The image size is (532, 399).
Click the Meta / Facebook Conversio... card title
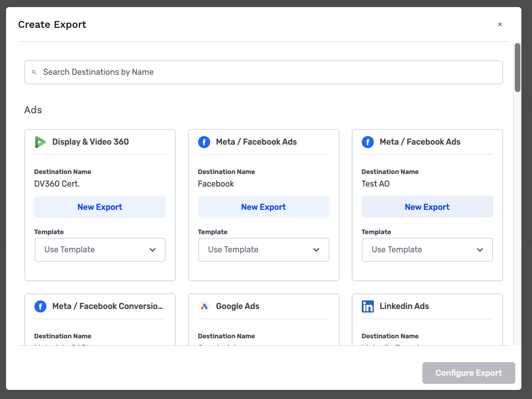(x=108, y=306)
